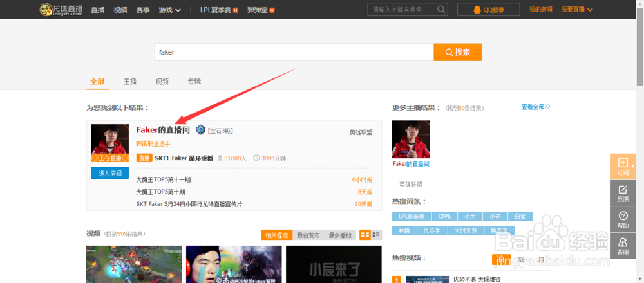Open the subscribe plus icon in the sidebar
The width and height of the screenshot is (644, 283).
pos(623,162)
